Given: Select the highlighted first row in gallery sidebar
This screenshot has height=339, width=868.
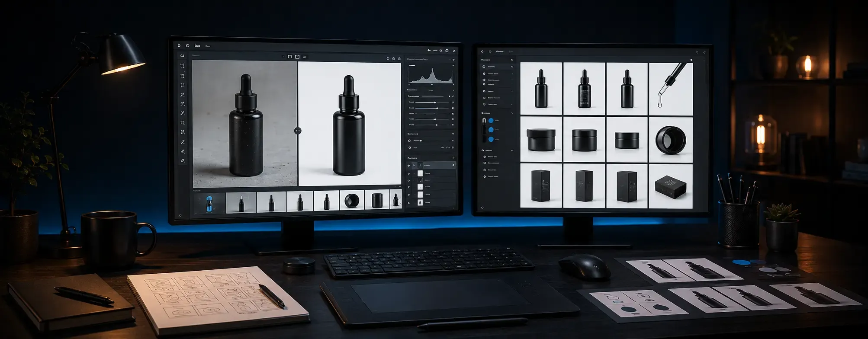Looking at the screenshot, I should point(498,67).
